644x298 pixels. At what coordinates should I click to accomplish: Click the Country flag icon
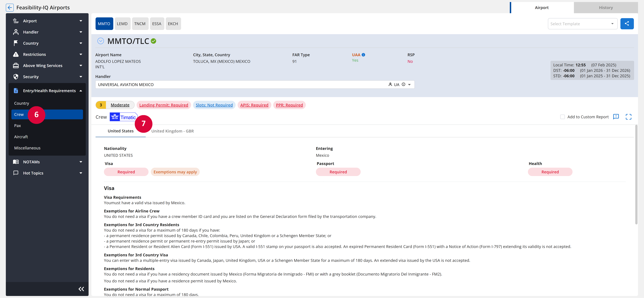(16, 43)
